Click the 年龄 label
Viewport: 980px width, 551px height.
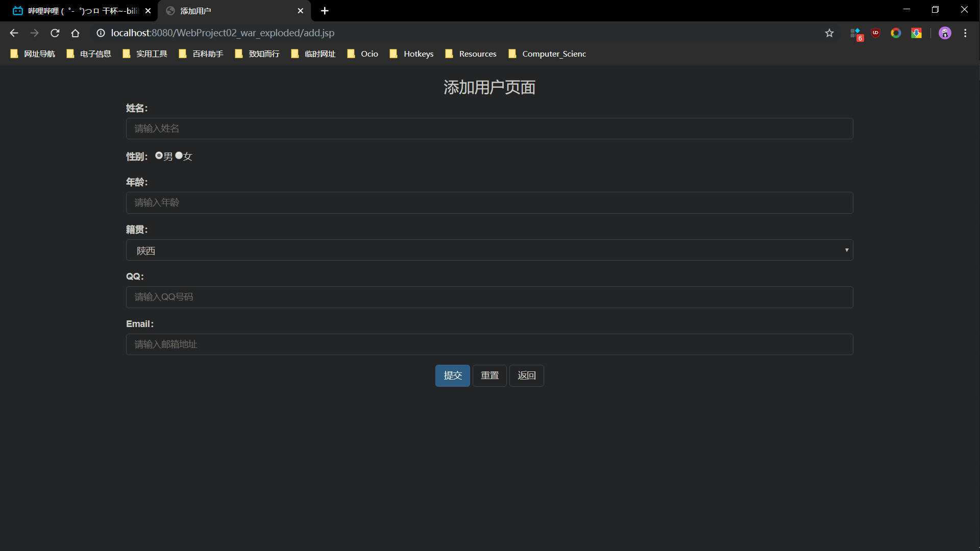(x=137, y=182)
